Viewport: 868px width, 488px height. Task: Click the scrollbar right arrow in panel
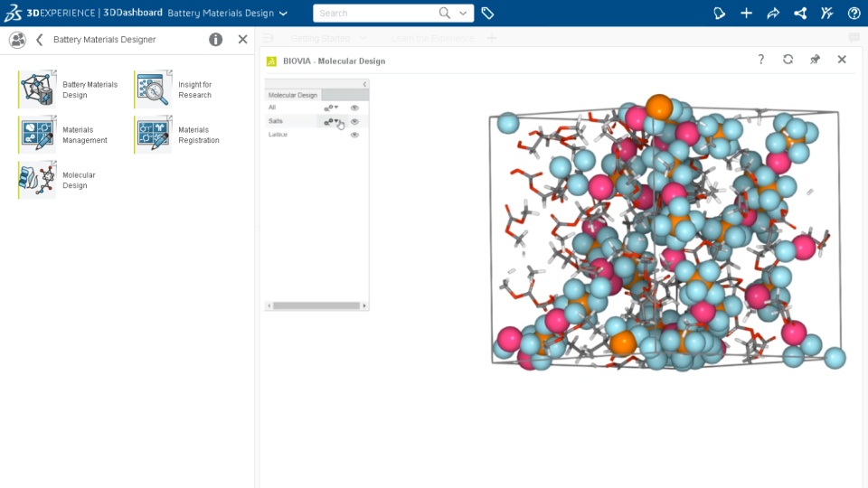(x=364, y=305)
